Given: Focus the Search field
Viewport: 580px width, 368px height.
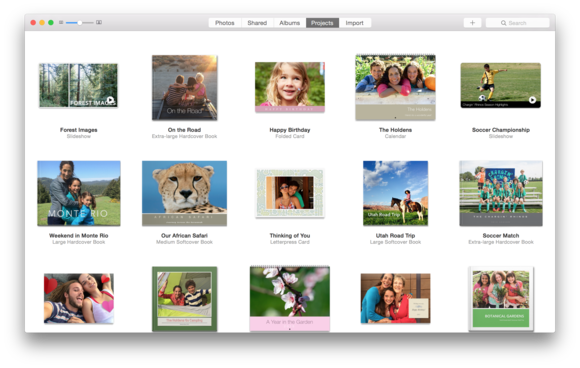Looking at the screenshot, I should coord(517,23).
